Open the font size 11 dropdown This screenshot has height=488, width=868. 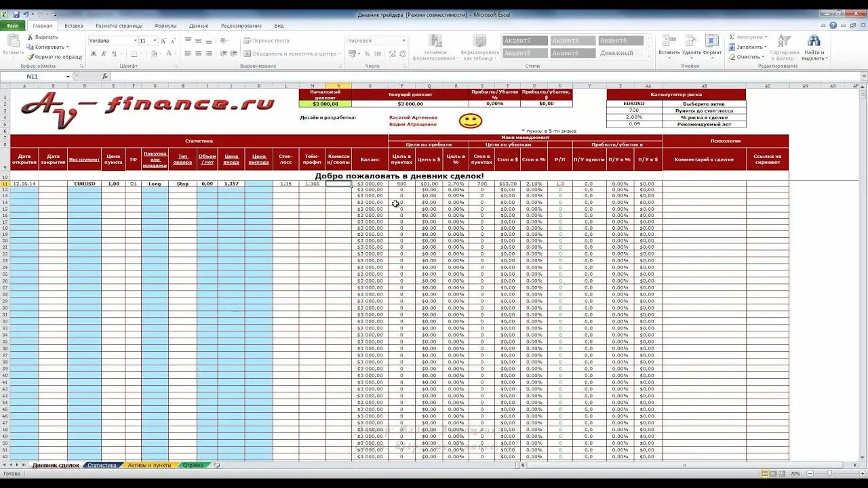[155, 41]
